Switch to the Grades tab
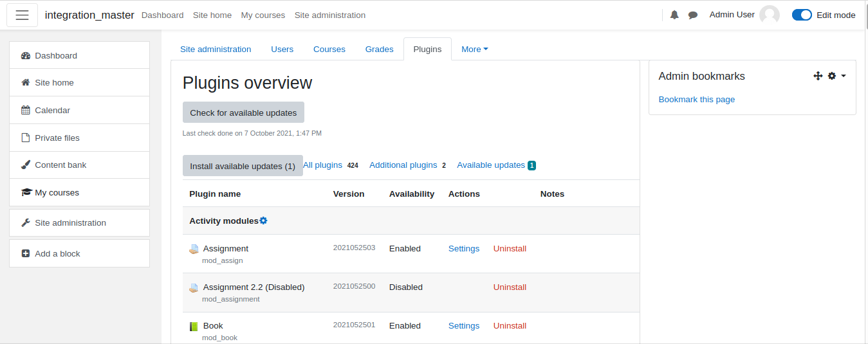 tap(380, 49)
